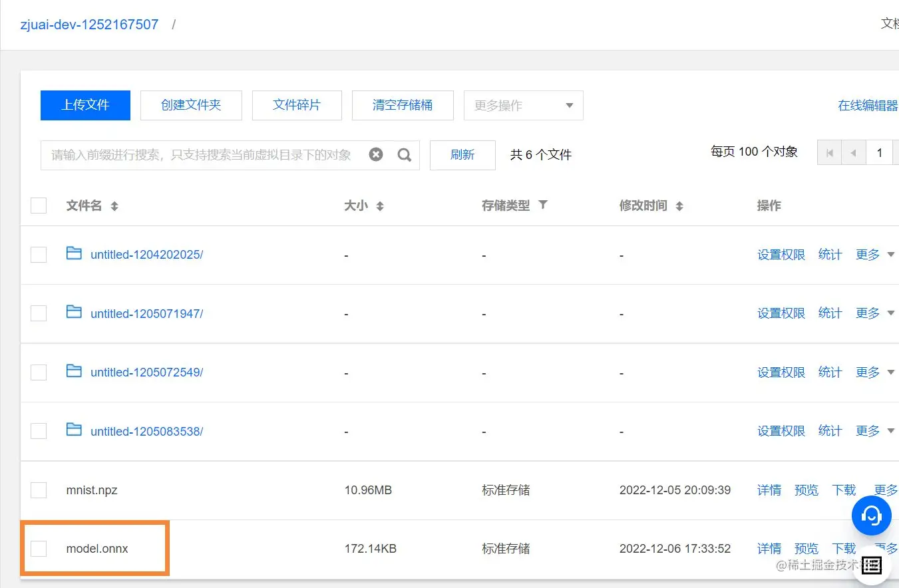Screen dimensions: 899x588
Task: Click 统计 for untitled-1204202025/
Action: [x=830, y=255]
